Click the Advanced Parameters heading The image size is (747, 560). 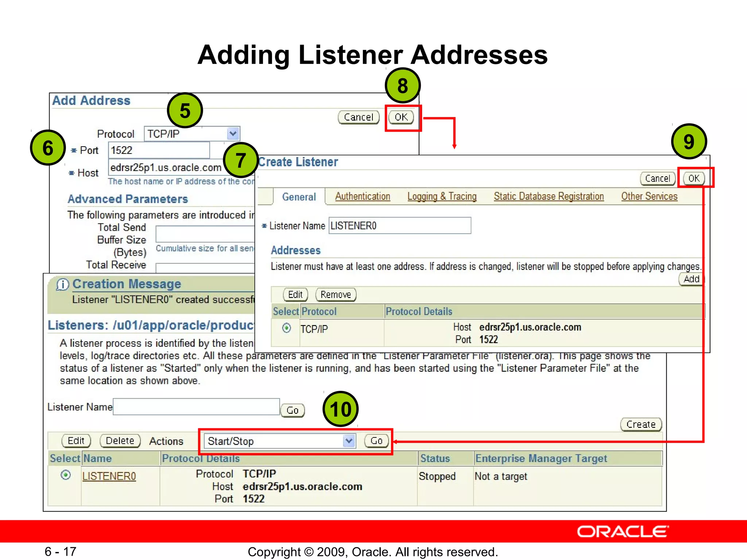click(x=128, y=199)
